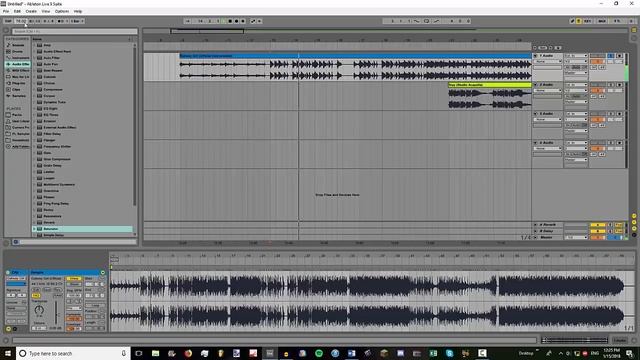The height and width of the screenshot is (360, 640).
Task: Toggle the arrangement Loop switch
Action: tap(426, 21)
